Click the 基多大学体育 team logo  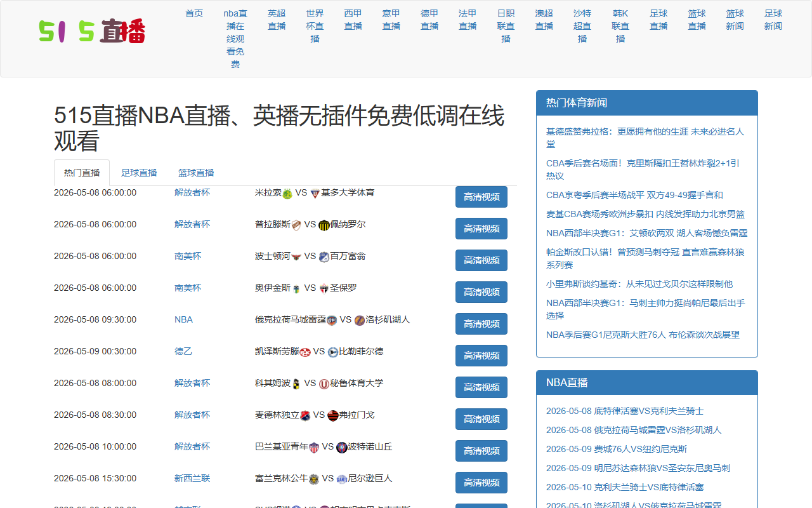[315, 194]
